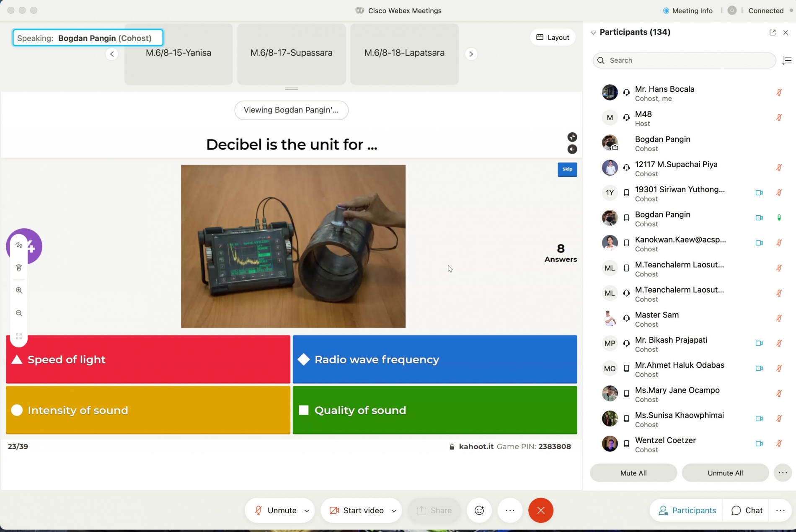Open more options next to Unmute All

(x=783, y=473)
